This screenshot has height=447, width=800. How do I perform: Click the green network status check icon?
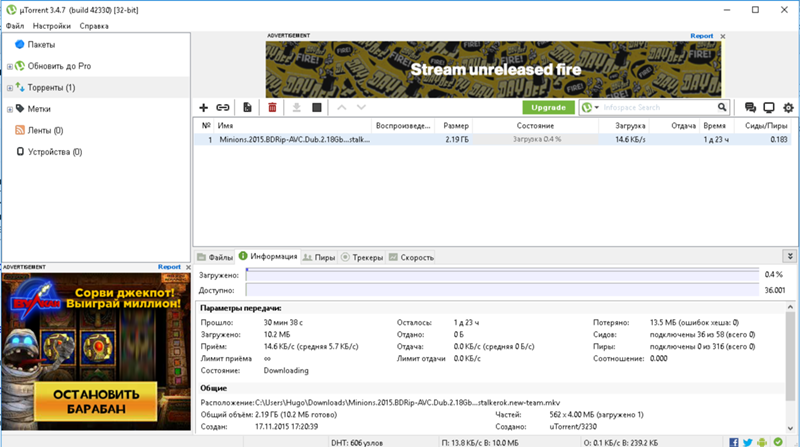click(778, 442)
